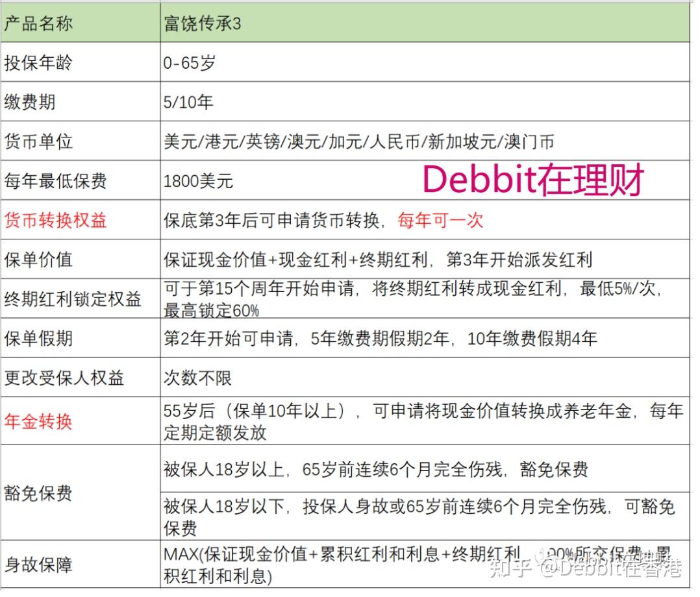Image resolution: width=700 pixels, height=597 pixels.
Task: Click the 身故保障 row label
Action: pos(36,563)
